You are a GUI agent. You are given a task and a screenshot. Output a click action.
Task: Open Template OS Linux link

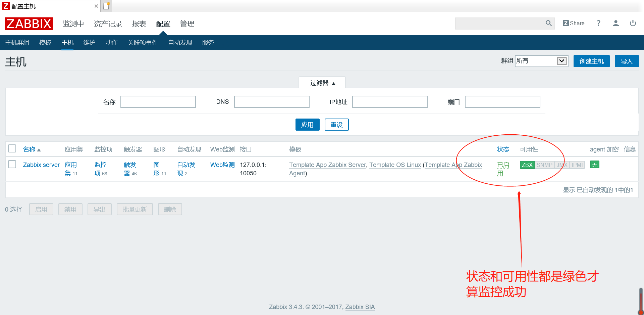click(395, 165)
